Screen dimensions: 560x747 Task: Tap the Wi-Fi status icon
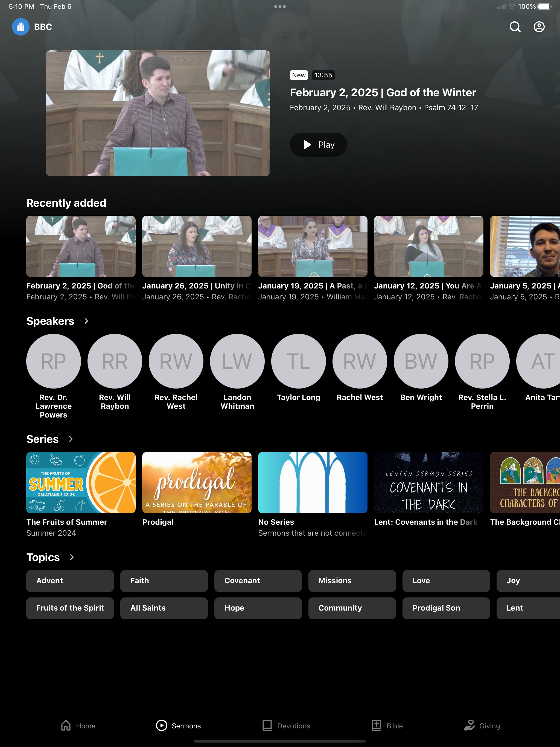click(512, 6)
